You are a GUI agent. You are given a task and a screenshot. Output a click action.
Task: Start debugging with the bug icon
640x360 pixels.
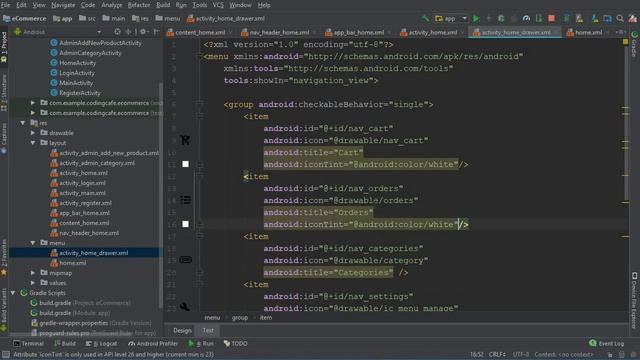[x=501, y=18]
